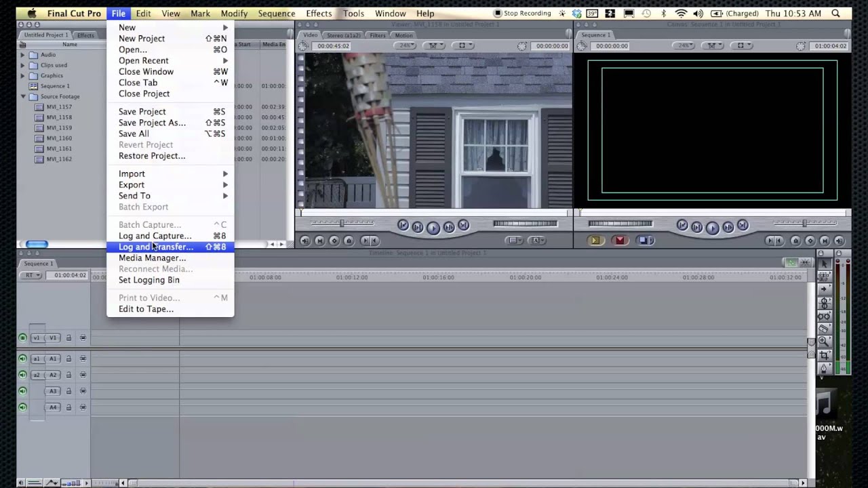Lock the A1 audio track
This screenshot has width=868, height=488.
pyautogui.click(x=68, y=359)
